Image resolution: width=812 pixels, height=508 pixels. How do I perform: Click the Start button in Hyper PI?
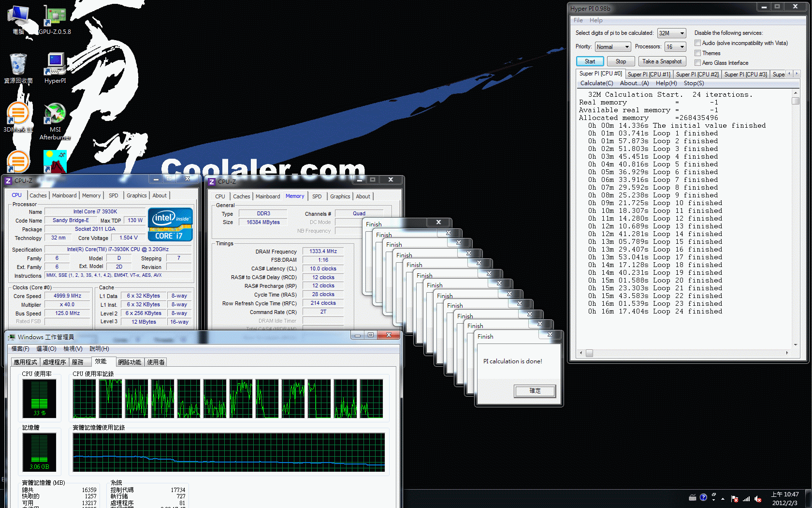coord(590,61)
